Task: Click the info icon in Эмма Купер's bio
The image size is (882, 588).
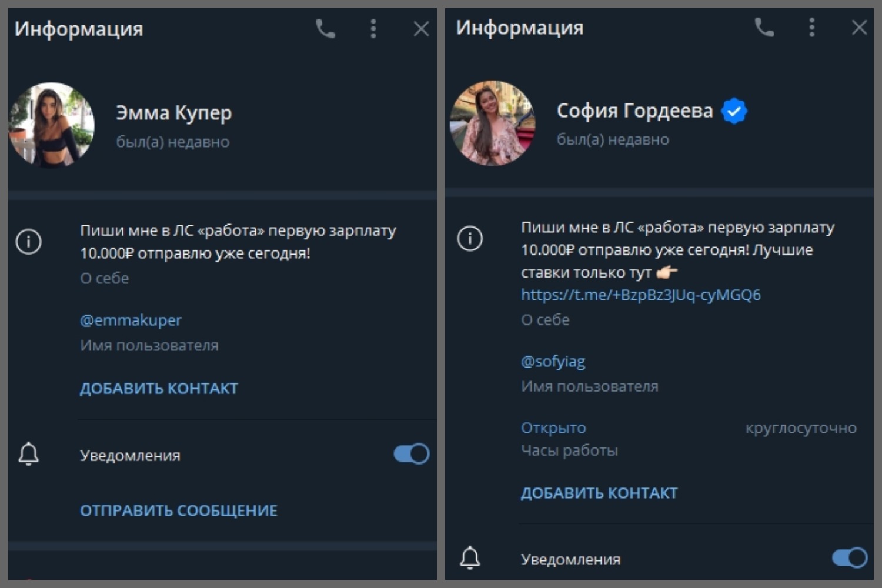Action: click(x=29, y=242)
